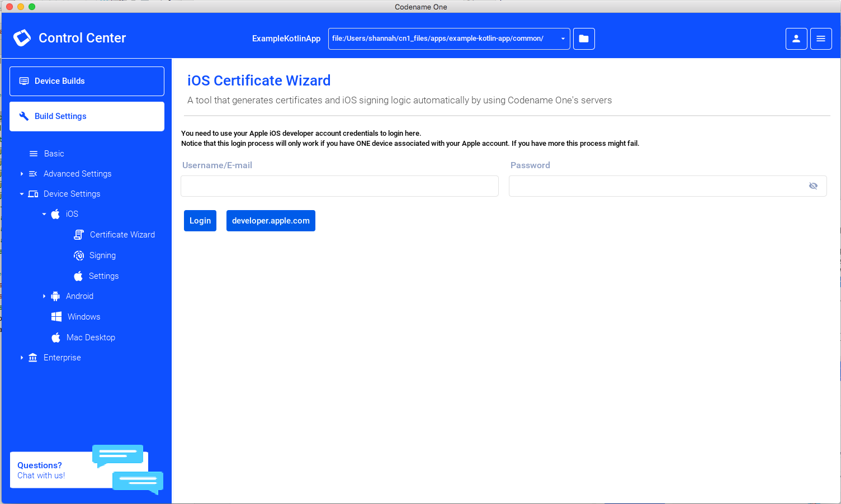Click the Windows logo icon

pyautogui.click(x=56, y=317)
